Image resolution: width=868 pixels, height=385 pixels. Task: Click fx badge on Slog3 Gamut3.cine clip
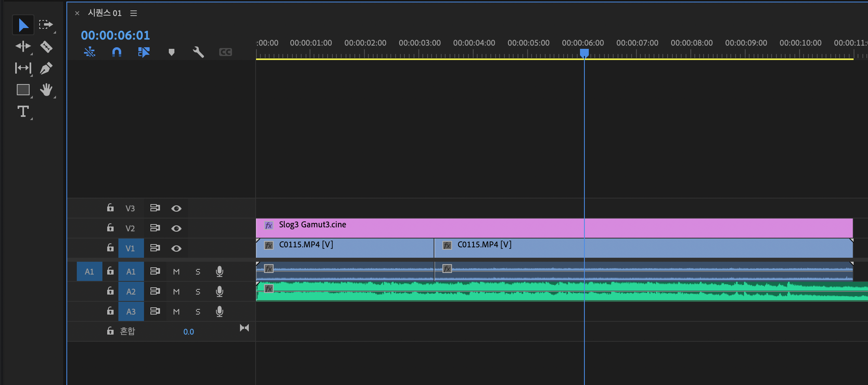coord(269,225)
